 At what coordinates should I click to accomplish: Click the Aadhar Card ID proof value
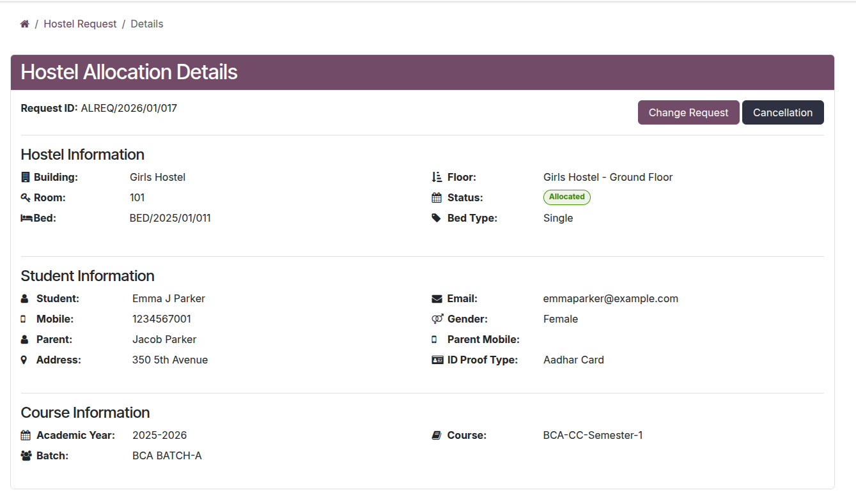573,360
